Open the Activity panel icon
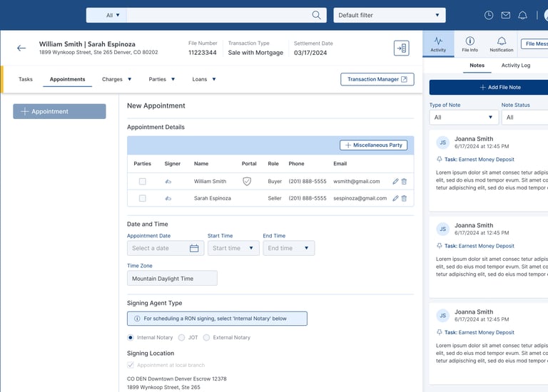 coord(438,43)
